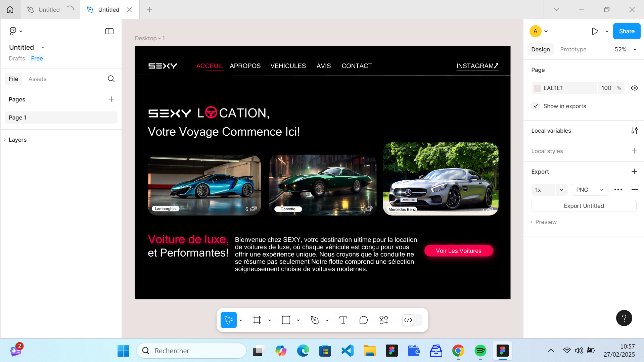Click the Export Untitled button
This screenshot has height=362, width=644.
[x=584, y=206]
